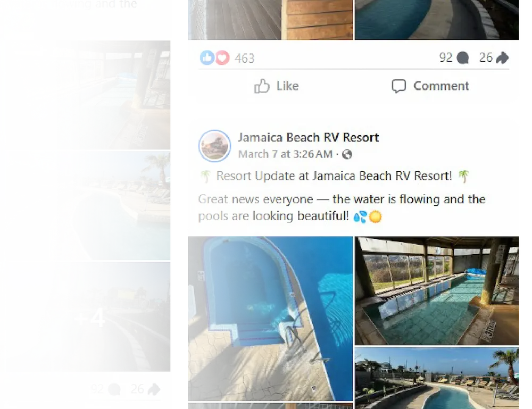Click the Resort Update post headline text
Screen dimensions: 532x409
coord(334,176)
